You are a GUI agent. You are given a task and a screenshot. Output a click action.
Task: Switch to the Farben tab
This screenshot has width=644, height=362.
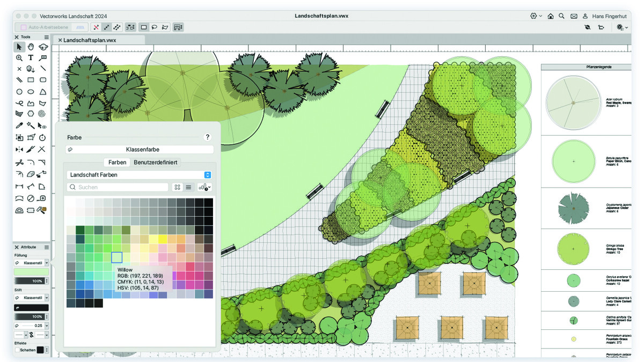pyautogui.click(x=117, y=162)
